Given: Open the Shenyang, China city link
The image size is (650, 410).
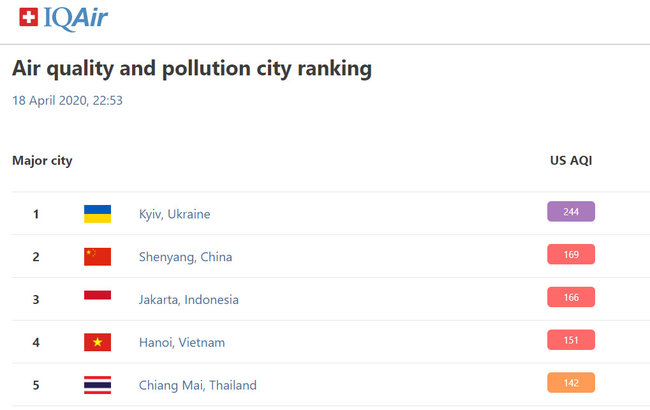Looking at the screenshot, I should pyautogui.click(x=185, y=257).
